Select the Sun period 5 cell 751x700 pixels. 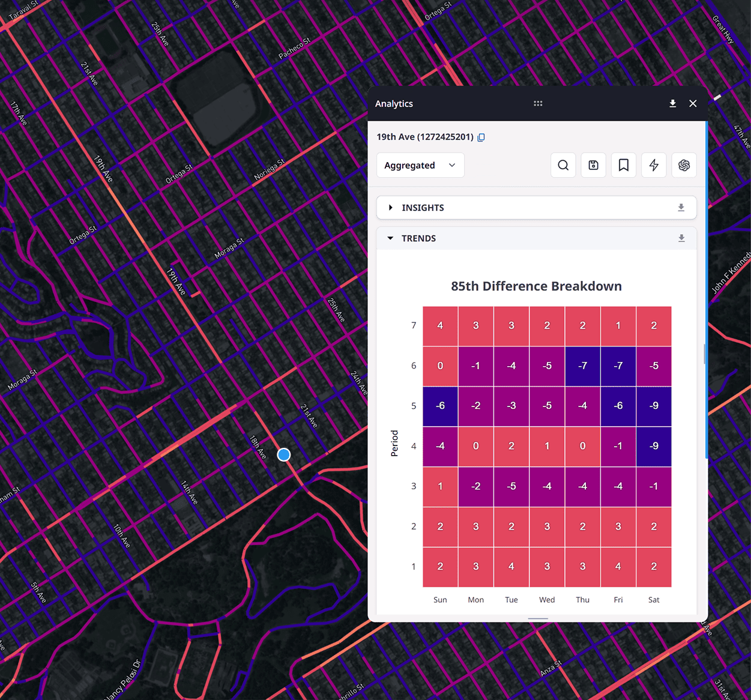pyautogui.click(x=440, y=406)
